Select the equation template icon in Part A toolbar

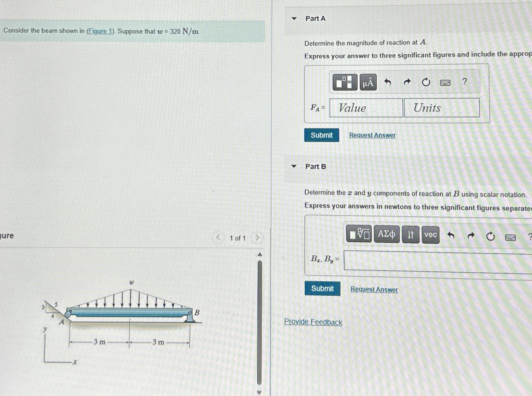coord(345,83)
